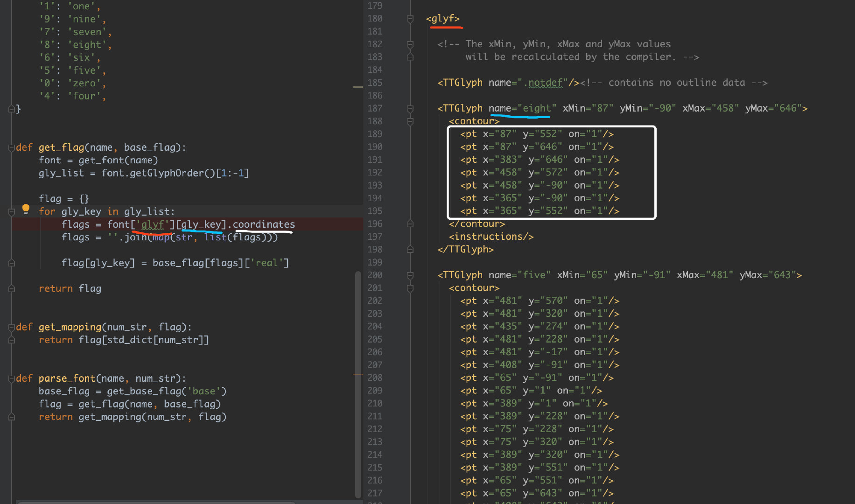This screenshot has height=504, width=855.
Task: Click the <glyf> opening tag
Action: (443, 19)
